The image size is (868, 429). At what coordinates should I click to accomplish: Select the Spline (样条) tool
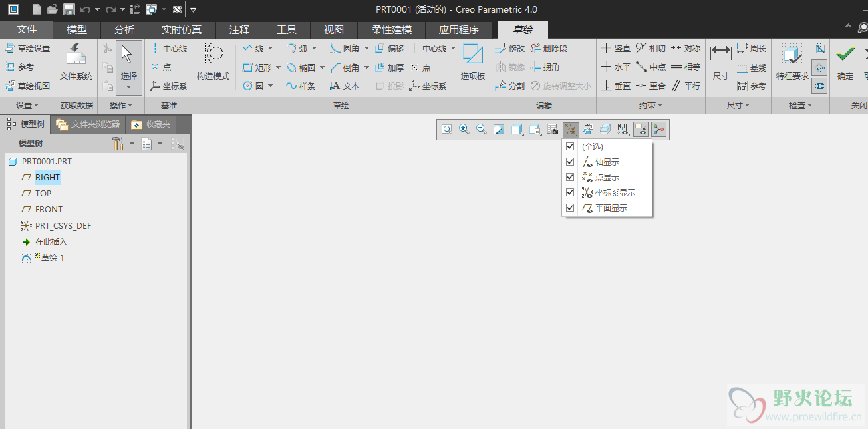(x=301, y=86)
